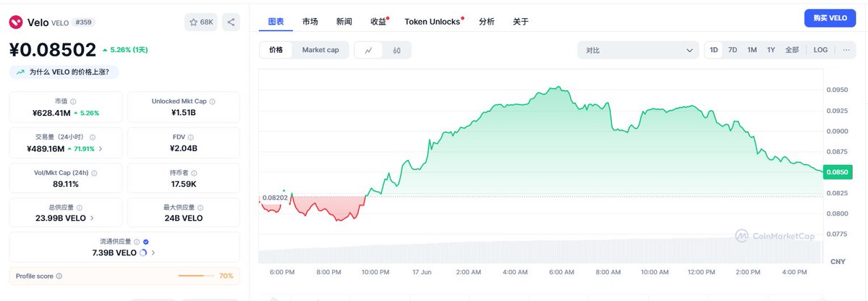Click the circulating supply progress ring
The width and height of the screenshot is (868, 301).
pyautogui.click(x=143, y=253)
